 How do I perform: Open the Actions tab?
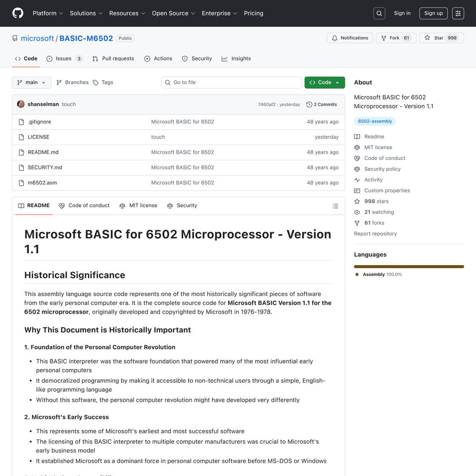tap(158, 59)
